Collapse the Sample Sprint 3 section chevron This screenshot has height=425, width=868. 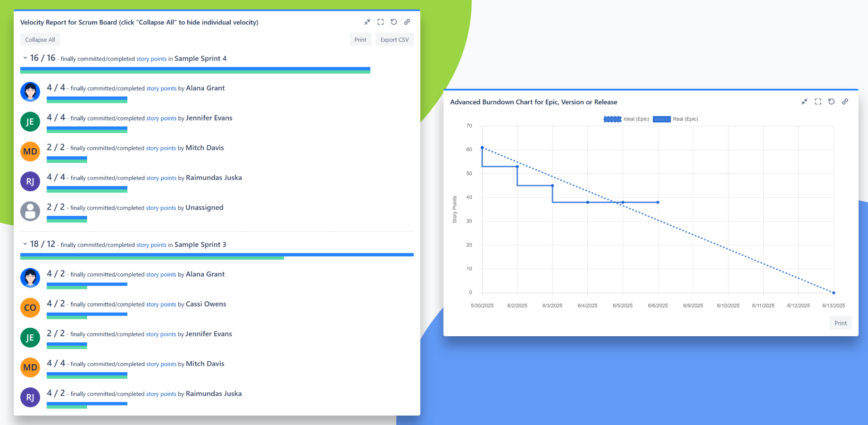(x=25, y=244)
